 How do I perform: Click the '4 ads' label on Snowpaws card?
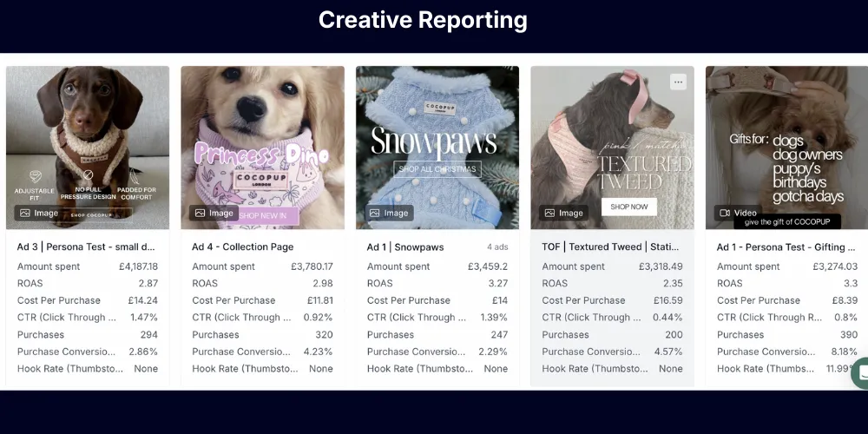(497, 247)
